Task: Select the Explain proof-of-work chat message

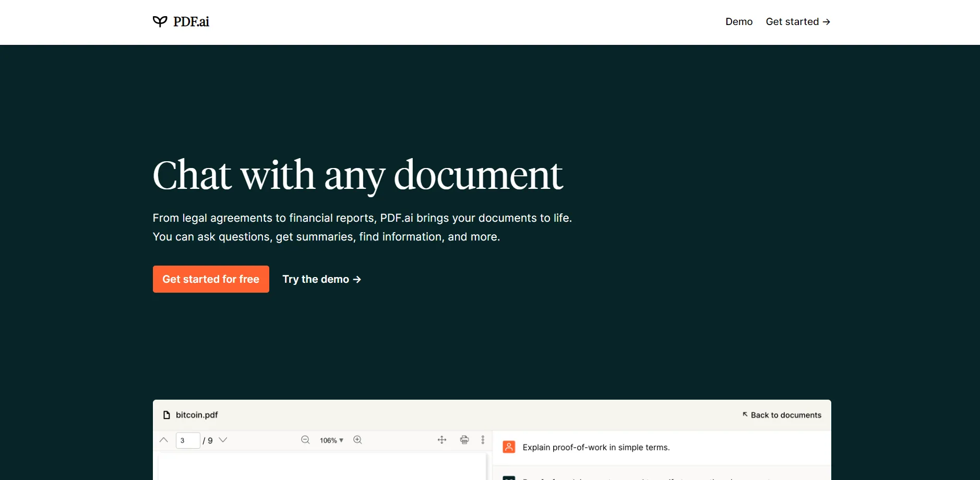Action: [x=596, y=447]
